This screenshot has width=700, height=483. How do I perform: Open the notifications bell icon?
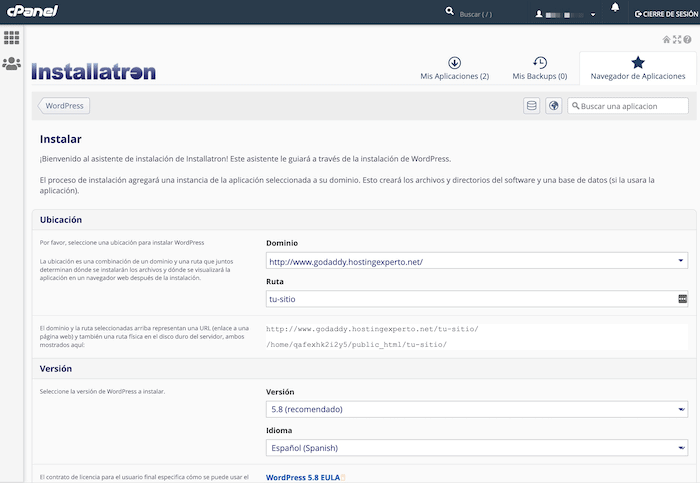click(615, 7)
